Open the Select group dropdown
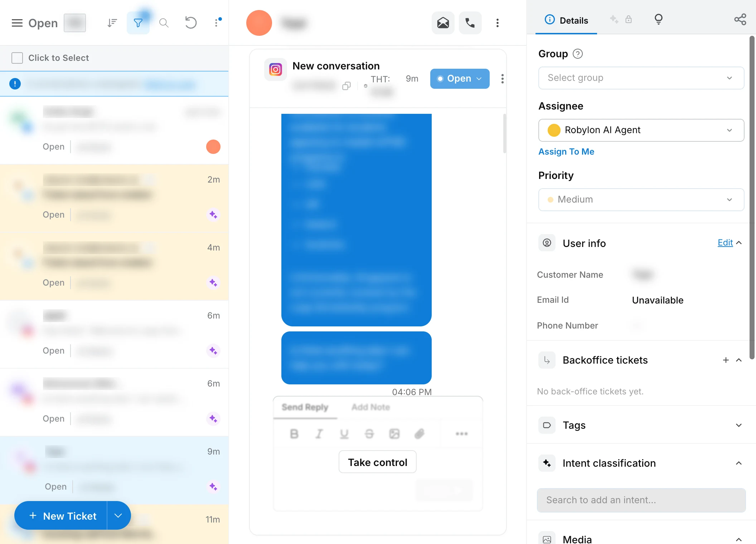Screen dimensions: 756x544 pos(641,78)
